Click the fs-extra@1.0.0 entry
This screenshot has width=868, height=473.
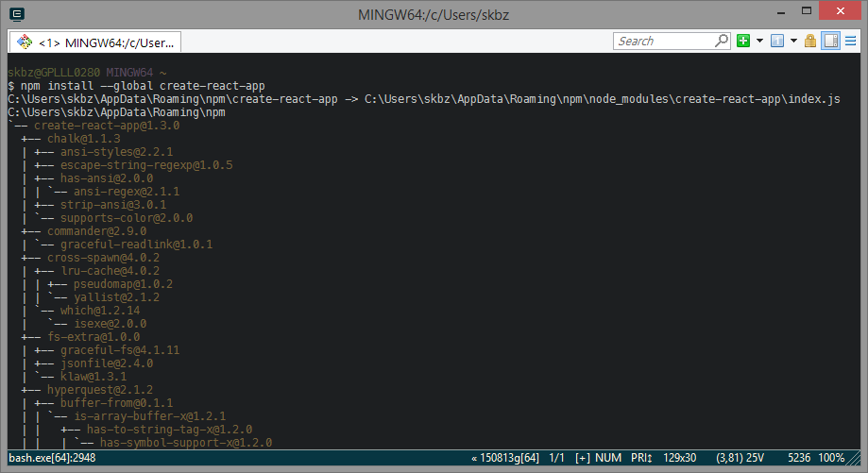click(94, 337)
